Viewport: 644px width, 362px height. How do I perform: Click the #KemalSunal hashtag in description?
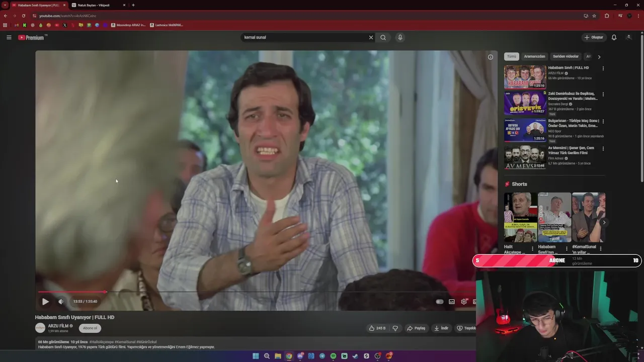(x=125, y=342)
